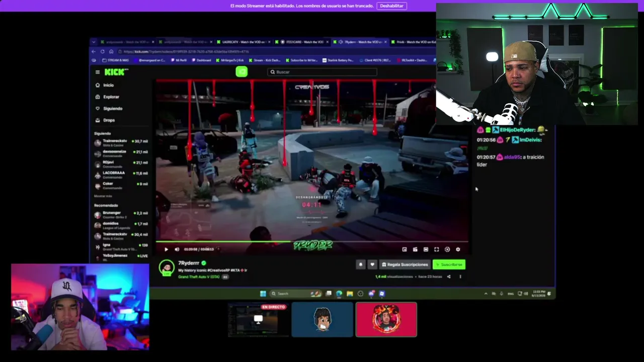Expand Mostrar más in followed list
Viewport: 644px width, 362px height.
point(103,196)
